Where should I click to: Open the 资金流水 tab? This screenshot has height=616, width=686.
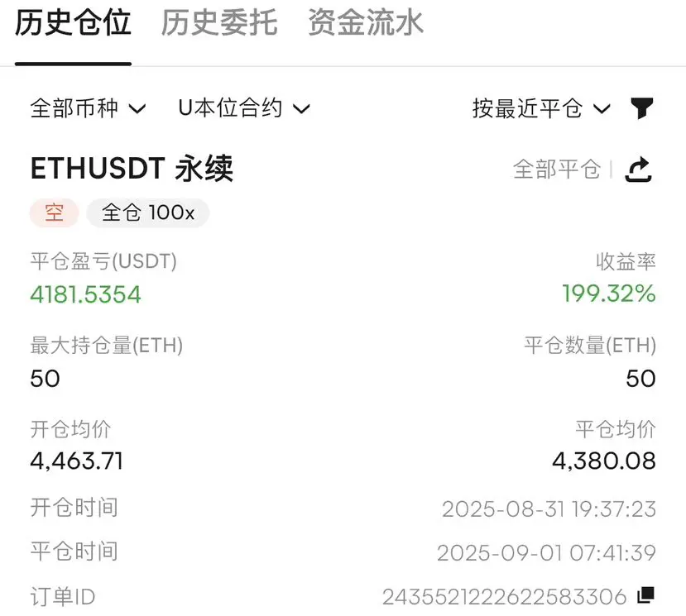366,22
